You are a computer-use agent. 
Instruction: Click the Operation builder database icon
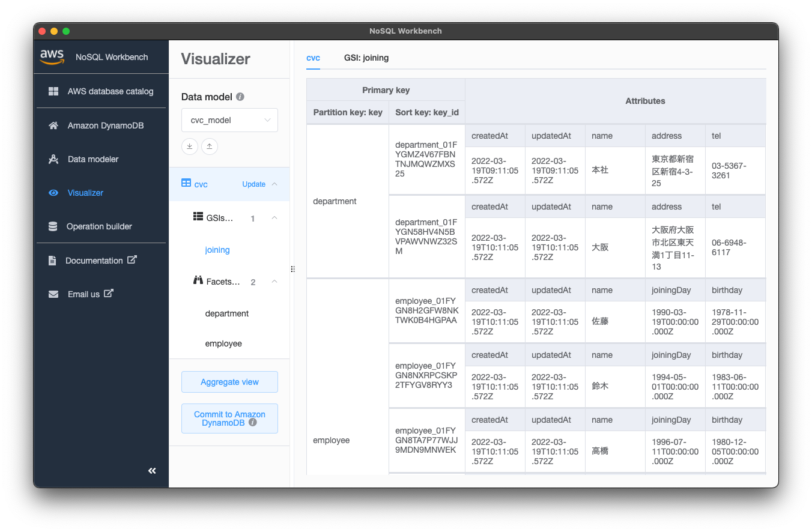[53, 226]
